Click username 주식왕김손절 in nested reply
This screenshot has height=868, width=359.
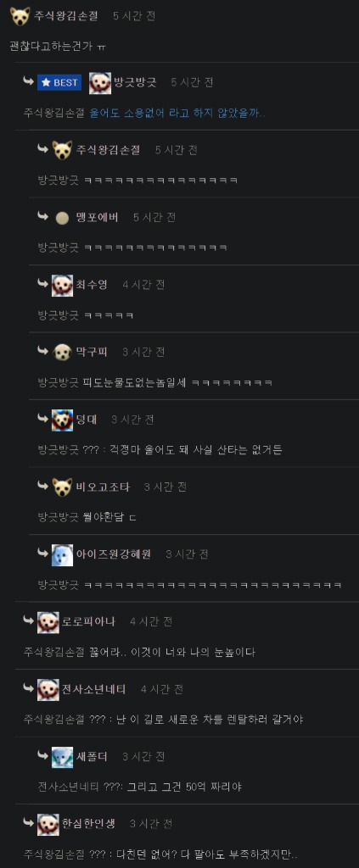tap(108, 150)
